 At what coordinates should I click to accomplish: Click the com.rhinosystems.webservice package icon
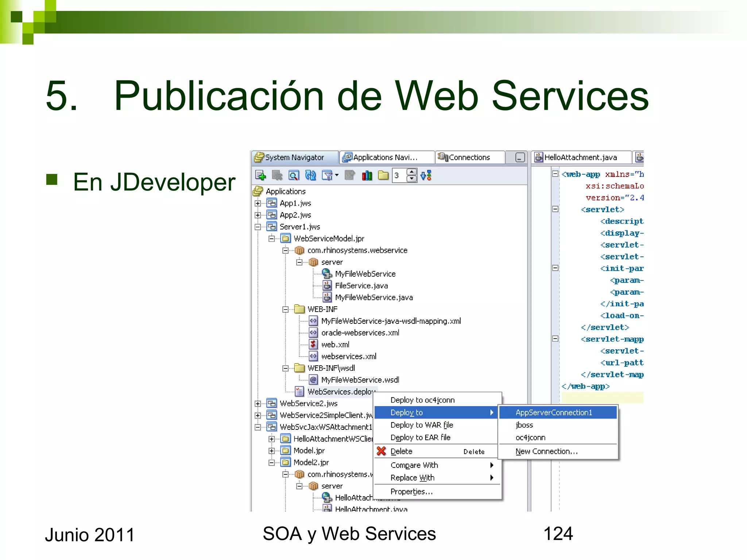(299, 250)
